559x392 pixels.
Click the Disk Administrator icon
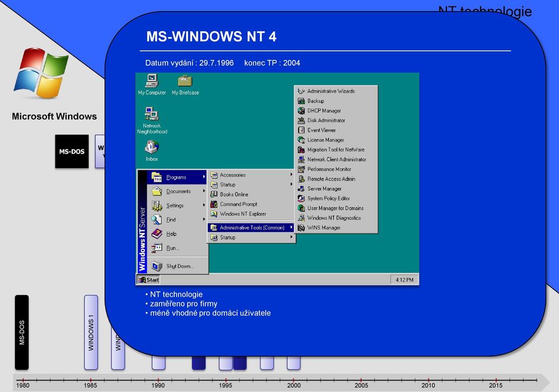tap(301, 120)
